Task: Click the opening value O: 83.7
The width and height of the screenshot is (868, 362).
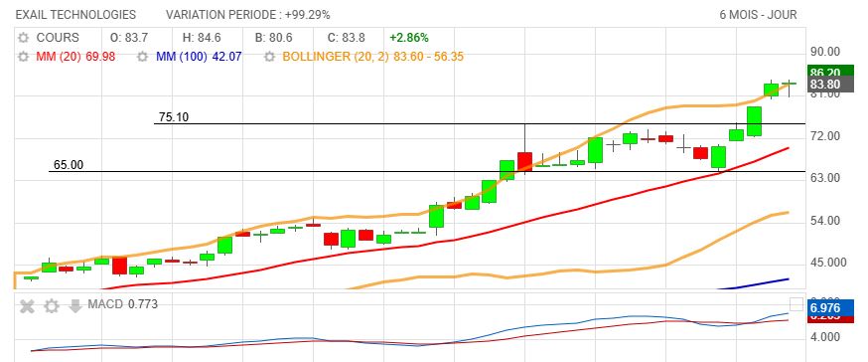Action: pyautogui.click(x=129, y=38)
